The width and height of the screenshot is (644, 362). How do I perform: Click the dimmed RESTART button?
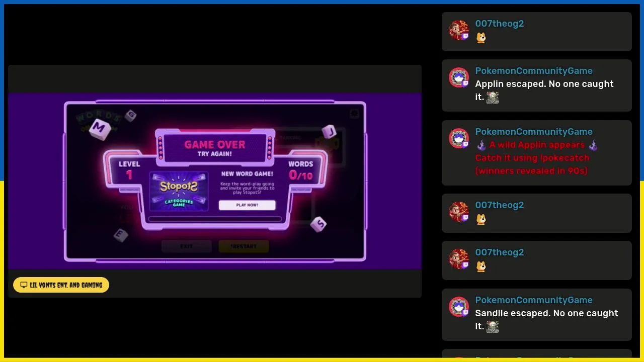pyautogui.click(x=244, y=246)
